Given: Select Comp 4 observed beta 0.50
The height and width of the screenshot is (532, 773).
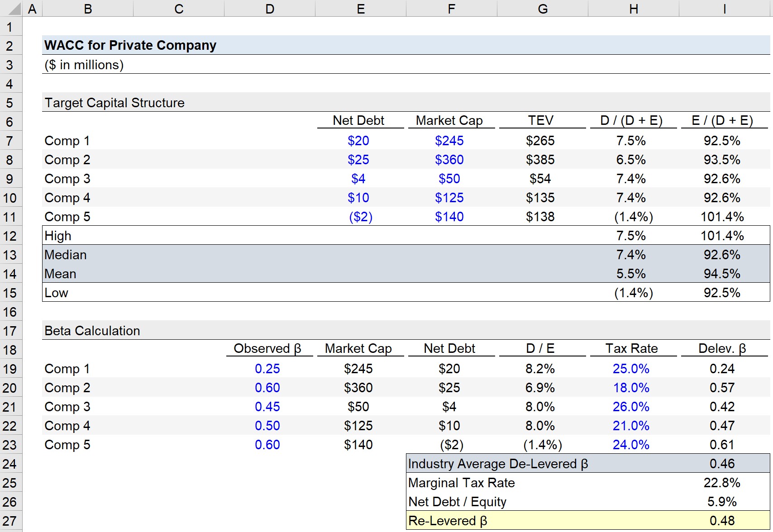Looking at the screenshot, I should pos(267,426).
